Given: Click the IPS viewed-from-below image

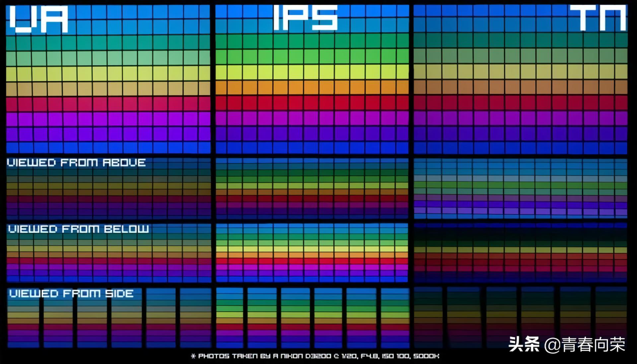Looking at the screenshot, I should pos(312,253).
